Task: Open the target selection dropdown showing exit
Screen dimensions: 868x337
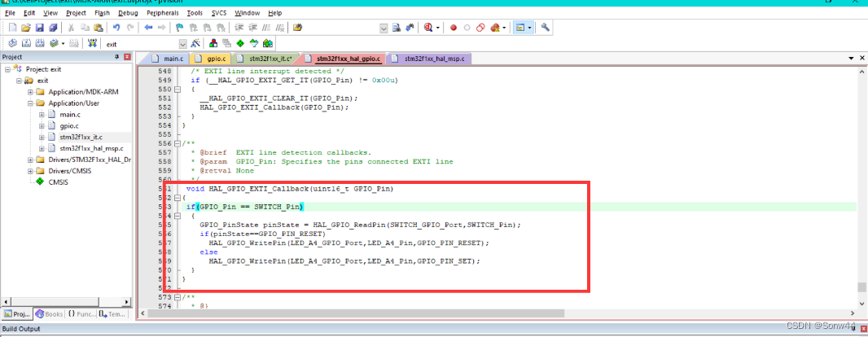Action: [x=183, y=44]
